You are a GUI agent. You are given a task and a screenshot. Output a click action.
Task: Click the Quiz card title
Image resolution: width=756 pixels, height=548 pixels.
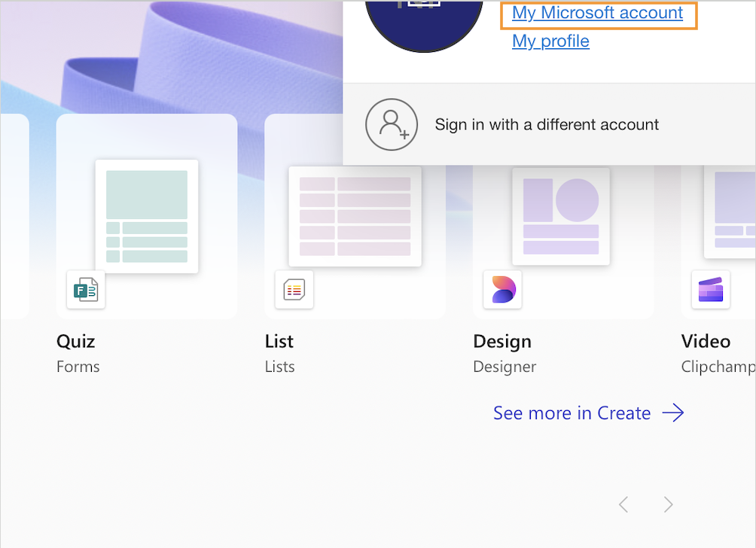pos(76,341)
